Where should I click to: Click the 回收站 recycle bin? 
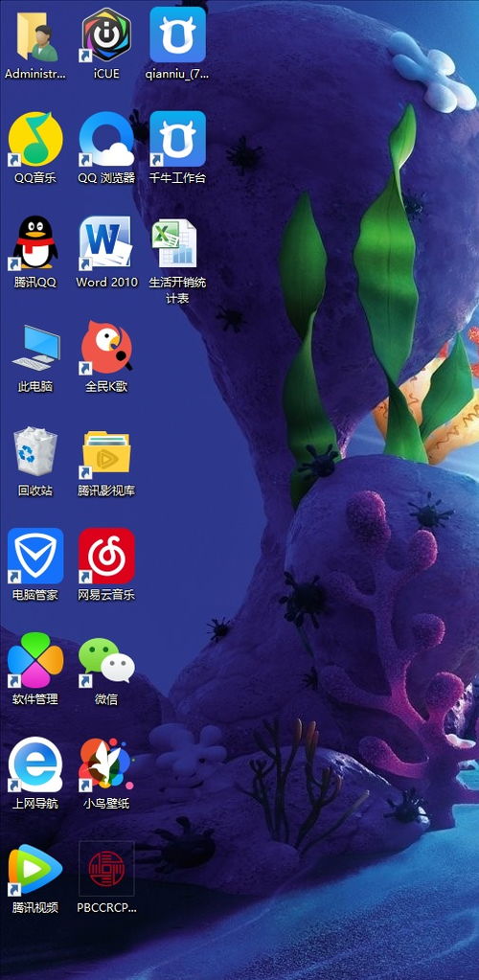(35, 451)
